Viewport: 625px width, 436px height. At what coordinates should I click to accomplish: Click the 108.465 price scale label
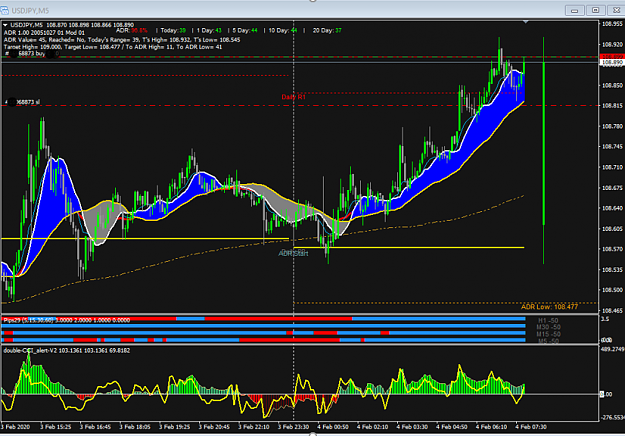(612, 310)
